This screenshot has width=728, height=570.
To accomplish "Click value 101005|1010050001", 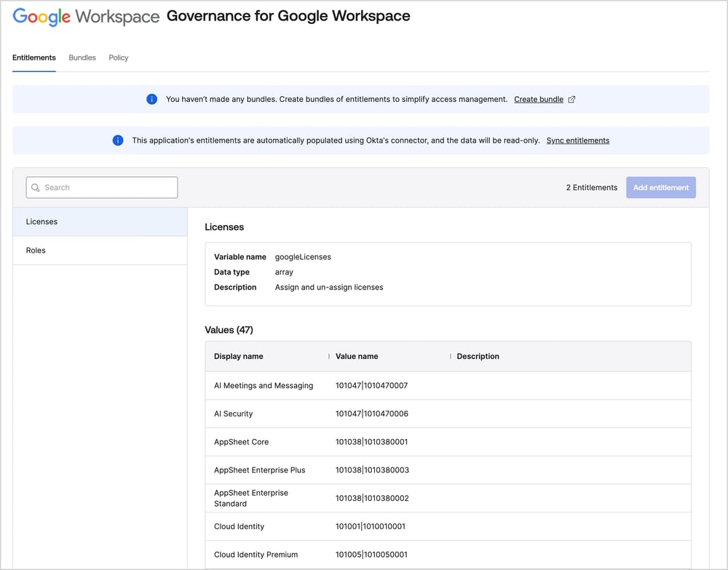I will click(371, 554).
